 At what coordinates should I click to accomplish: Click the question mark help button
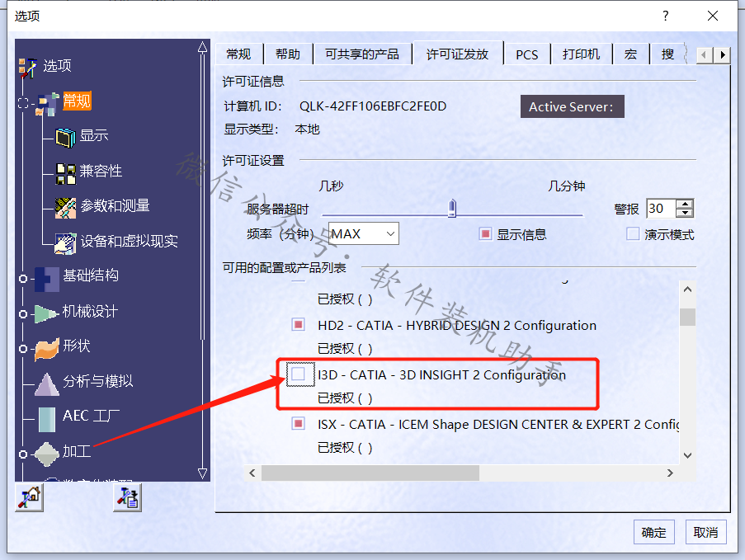click(666, 16)
